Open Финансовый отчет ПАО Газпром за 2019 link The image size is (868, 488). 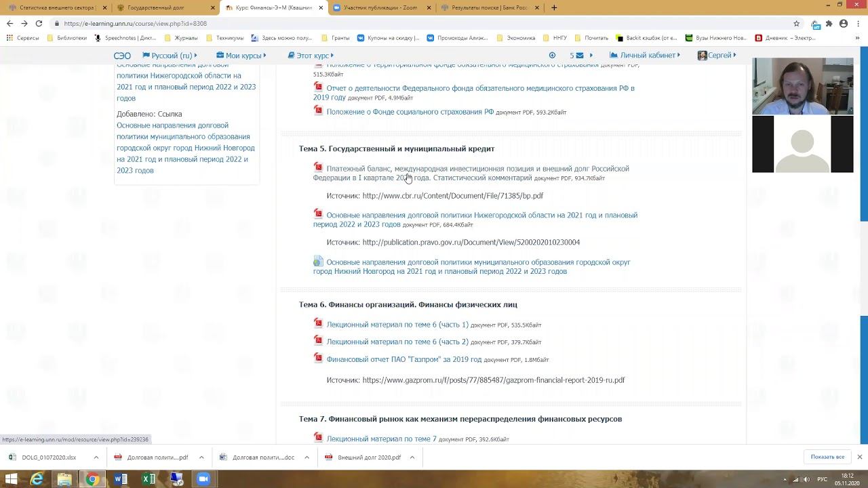404,359
